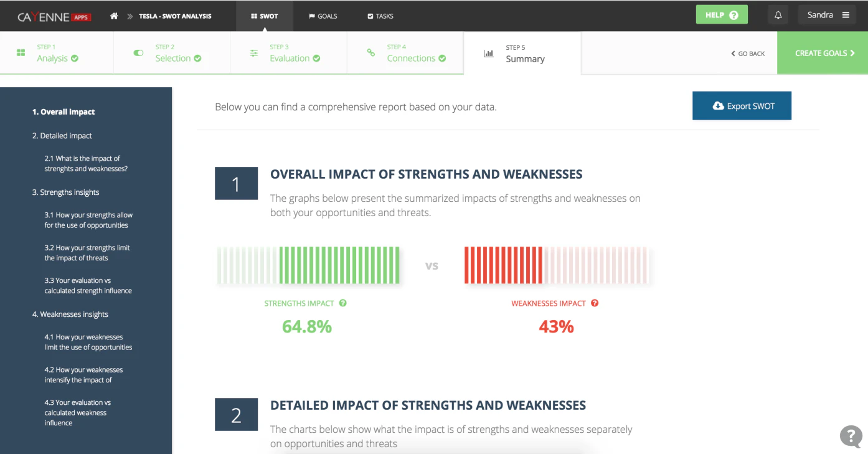Open the chat support bubble icon

851,436
